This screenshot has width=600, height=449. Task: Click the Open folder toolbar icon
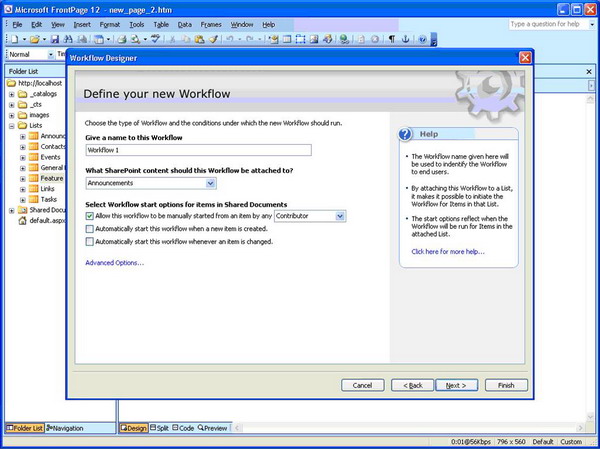pos(34,39)
